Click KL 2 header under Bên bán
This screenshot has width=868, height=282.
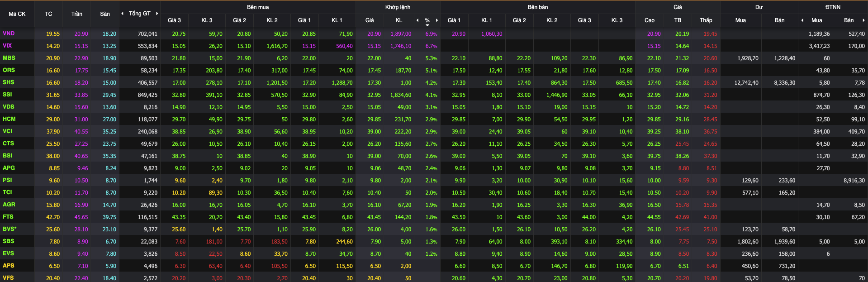pyautogui.click(x=552, y=20)
